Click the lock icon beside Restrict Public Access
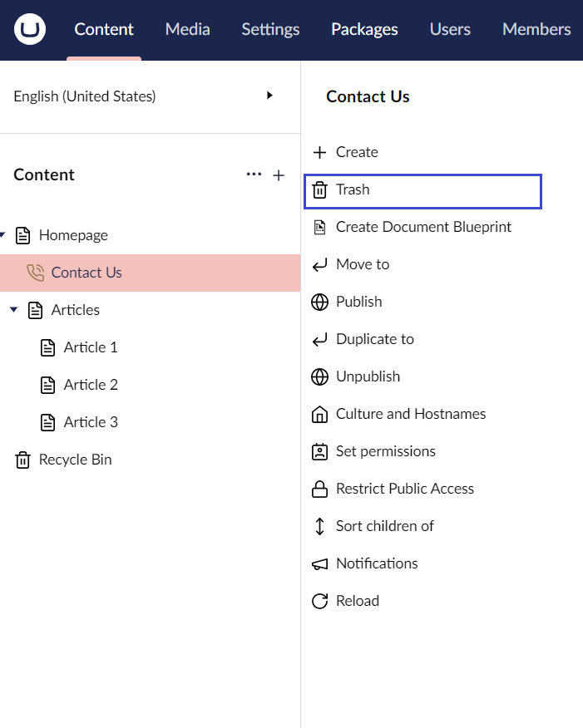The width and height of the screenshot is (583, 728). click(x=320, y=489)
